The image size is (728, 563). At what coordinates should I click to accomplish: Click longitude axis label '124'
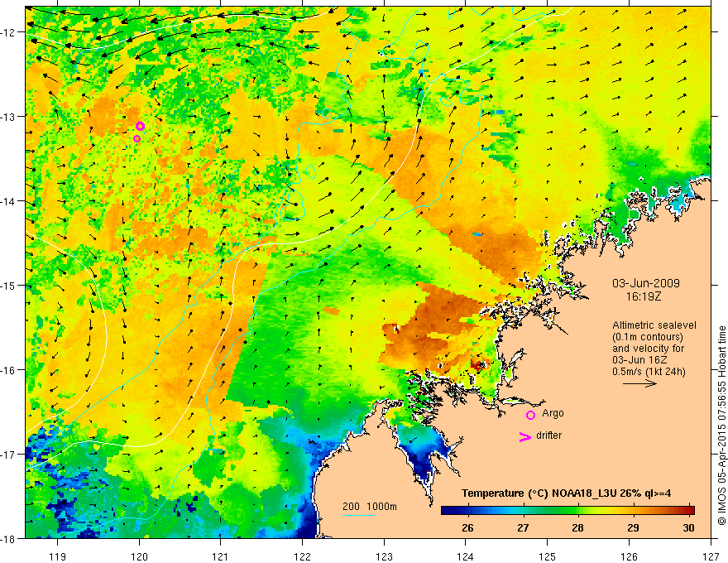tap(466, 556)
